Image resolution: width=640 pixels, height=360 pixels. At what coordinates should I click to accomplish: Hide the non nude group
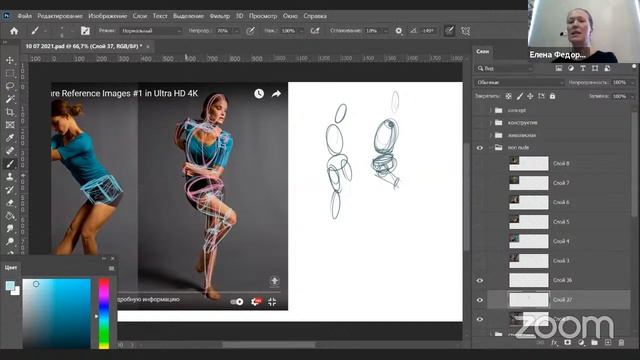click(480, 148)
